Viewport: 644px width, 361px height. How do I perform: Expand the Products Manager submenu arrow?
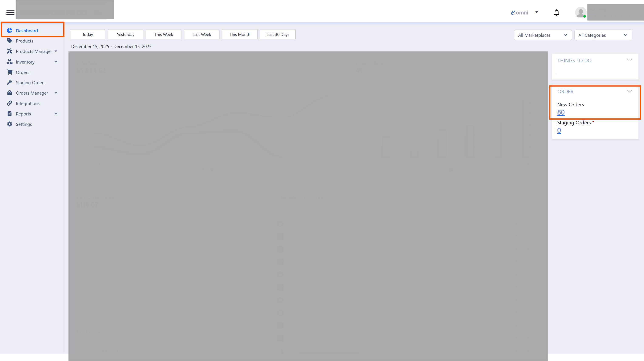coord(56,51)
